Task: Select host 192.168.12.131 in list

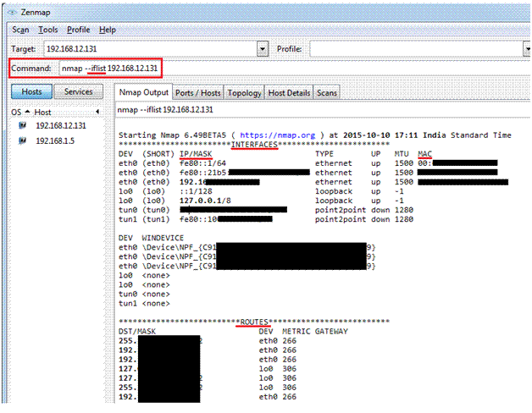Action: pyautogui.click(x=61, y=125)
